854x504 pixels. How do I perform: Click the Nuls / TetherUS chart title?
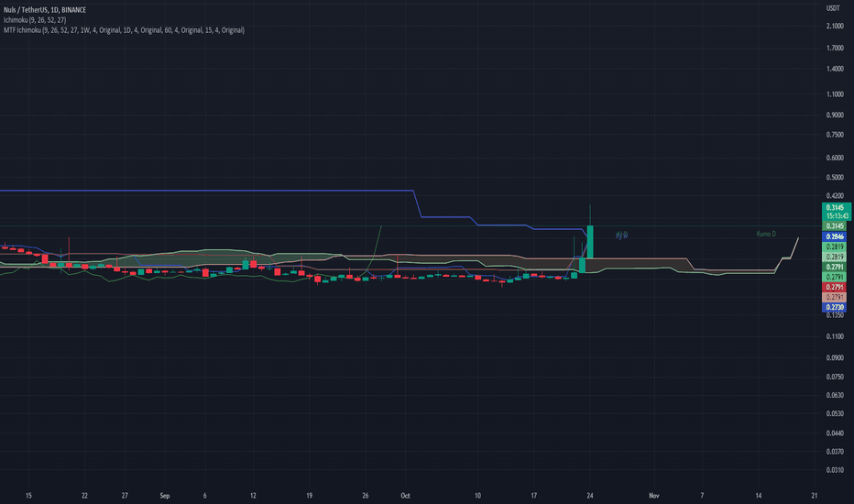pyautogui.click(x=45, y=10)
